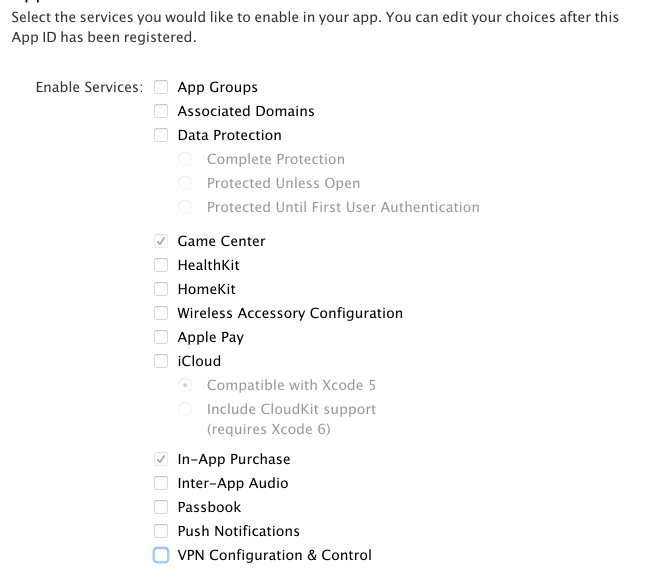The height and width of the screenshot is (585, 656).
Task: Check the Associated Domains service
Action: coord(161,111)
